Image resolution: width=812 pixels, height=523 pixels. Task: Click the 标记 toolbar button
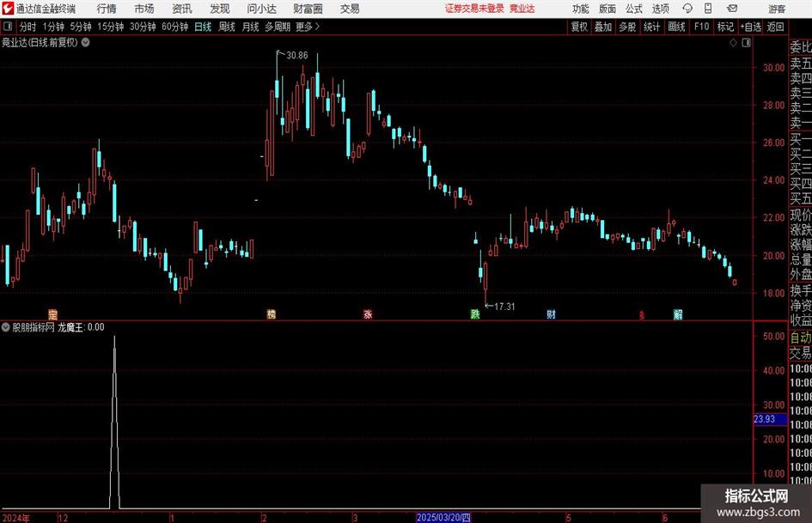(x=725, y=27)
